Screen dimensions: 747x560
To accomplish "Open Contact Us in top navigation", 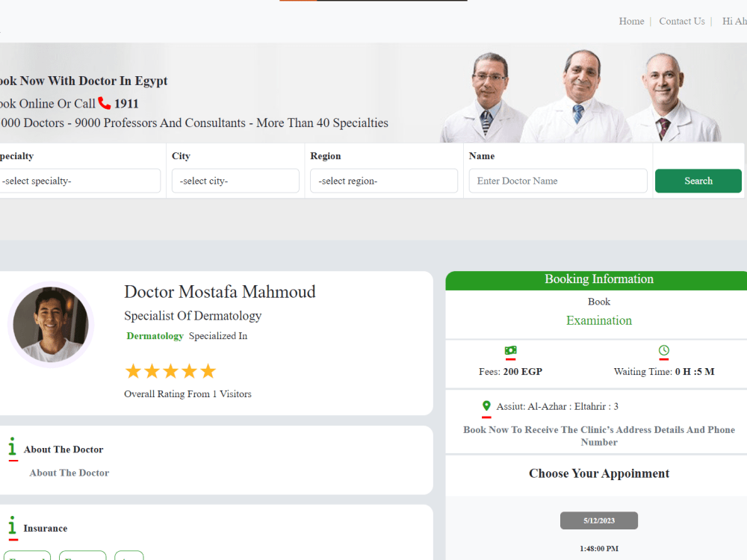I will click(682, 21).
